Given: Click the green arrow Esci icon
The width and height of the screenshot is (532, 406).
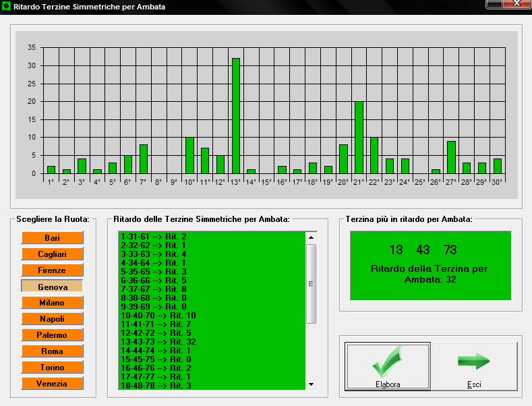Looking at the screenshot, I should click(474, 362).
